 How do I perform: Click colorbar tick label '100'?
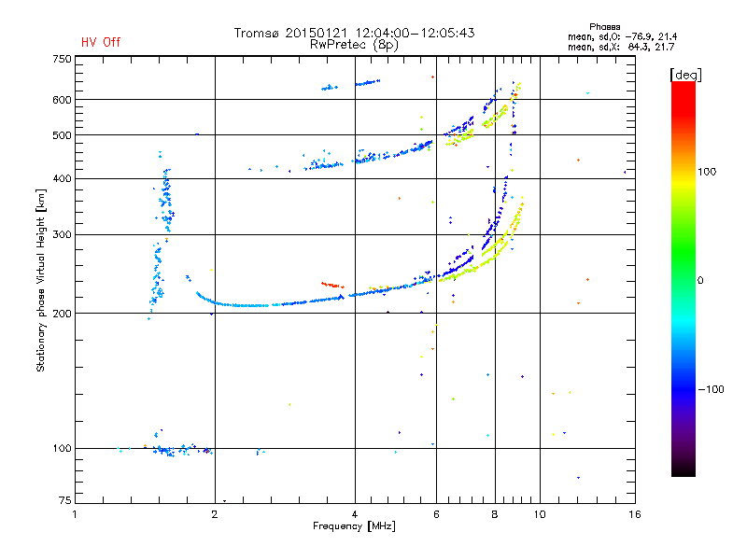(707, 172)
